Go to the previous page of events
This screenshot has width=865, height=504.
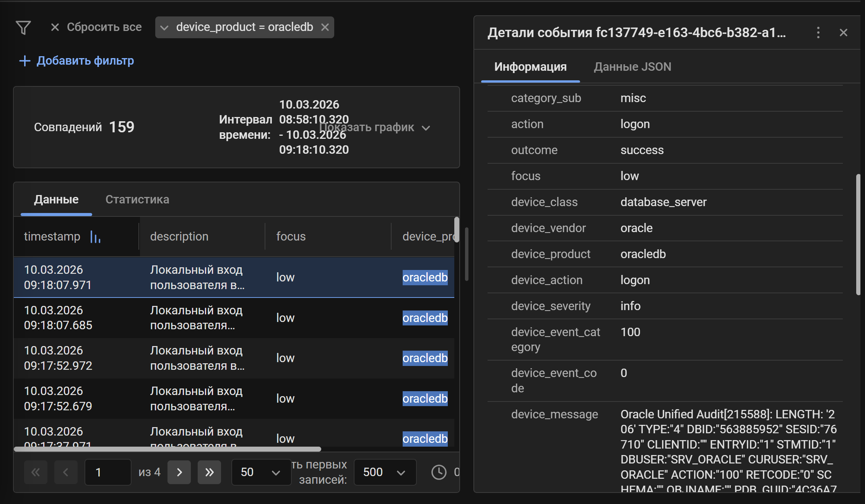point(66,472)
